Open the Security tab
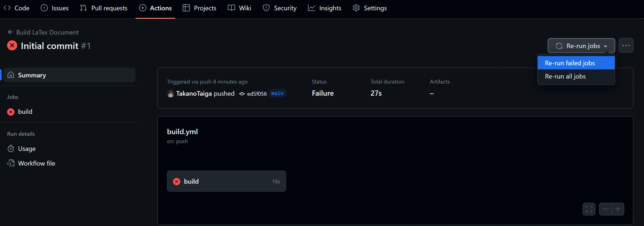This screenshot has width=644, height=226. click(x=280, y=8)
